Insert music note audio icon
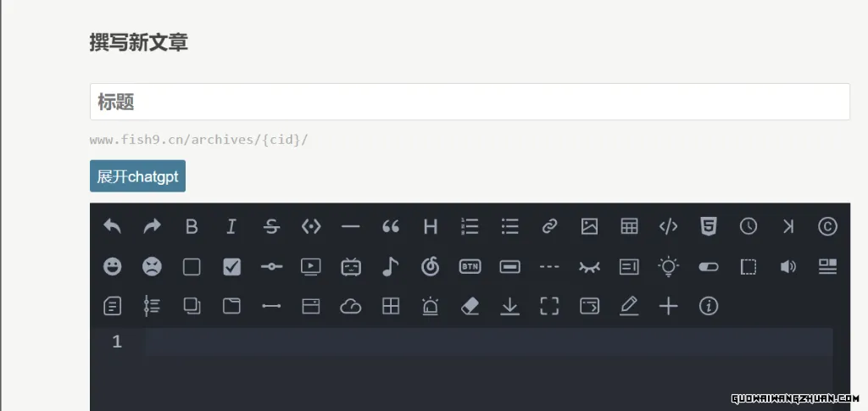 (x=390, y=267)
